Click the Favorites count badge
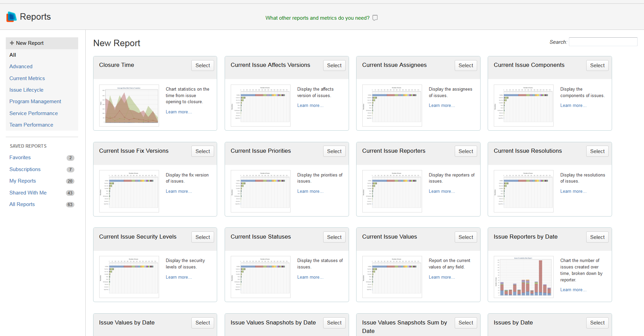Image resolution: width=644 pixels, height=336 pixels. pos(70,158)
